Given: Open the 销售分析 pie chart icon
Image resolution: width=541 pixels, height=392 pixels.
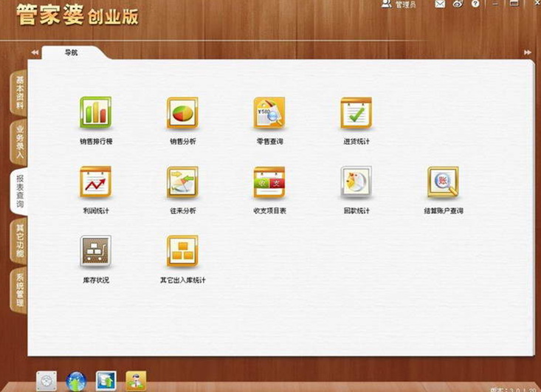Looking at the screenshot, I should (x=182, y=112).
